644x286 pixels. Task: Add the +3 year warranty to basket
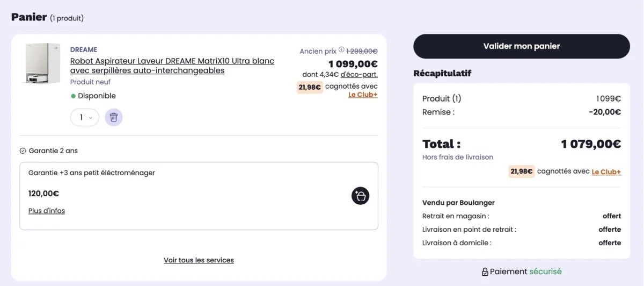pyautogui.click(x=360, y=196)
